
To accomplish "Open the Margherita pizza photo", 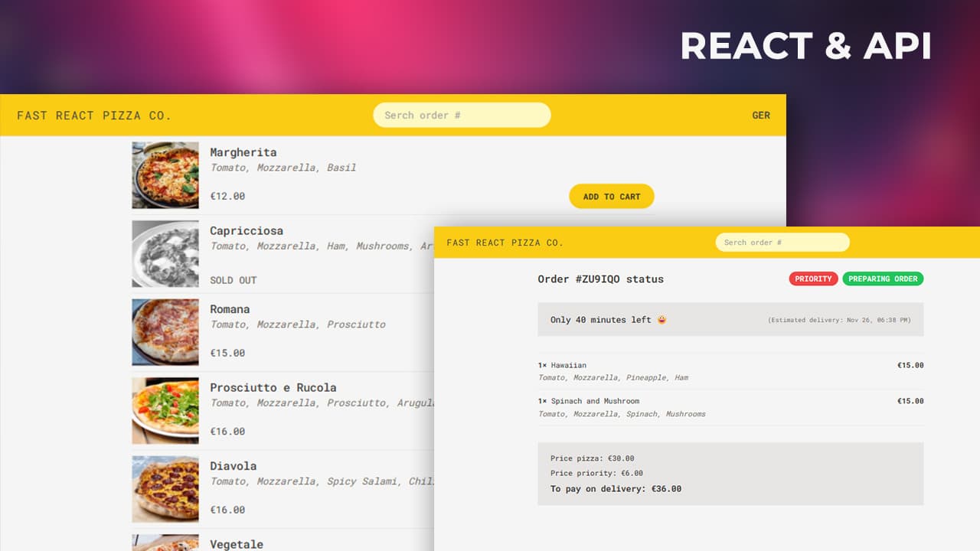I will pyautogui.click(x=165, y=175).
